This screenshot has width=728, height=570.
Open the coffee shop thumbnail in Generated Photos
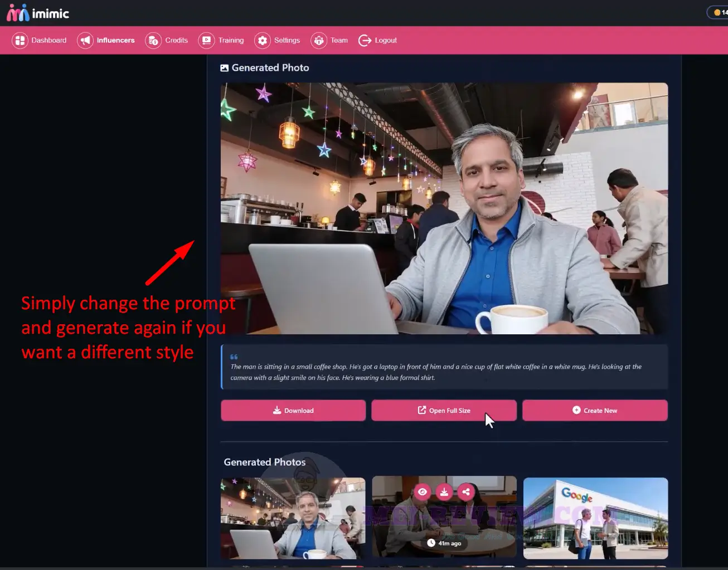[293, 518]
